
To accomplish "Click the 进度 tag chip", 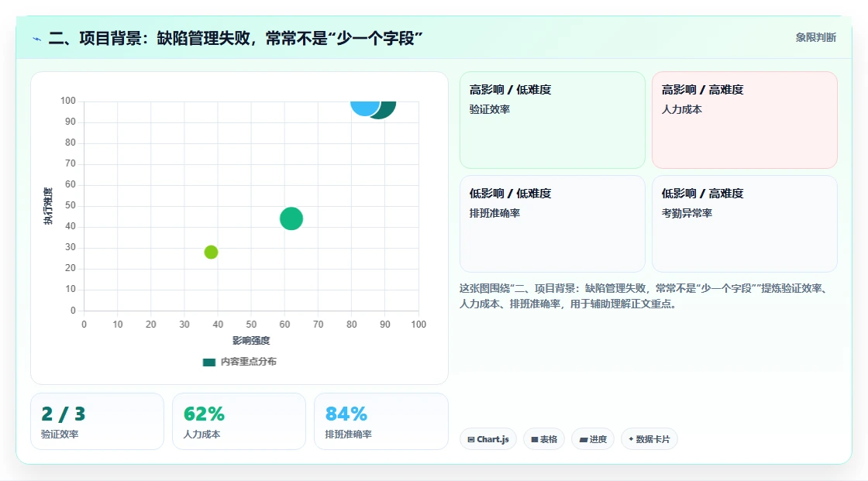I will (x=593, y=439).
